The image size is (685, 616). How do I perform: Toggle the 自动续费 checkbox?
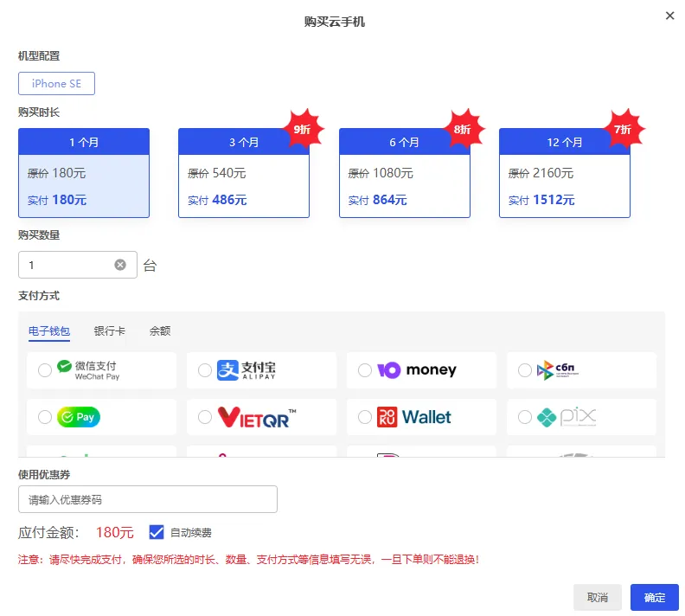157,533
